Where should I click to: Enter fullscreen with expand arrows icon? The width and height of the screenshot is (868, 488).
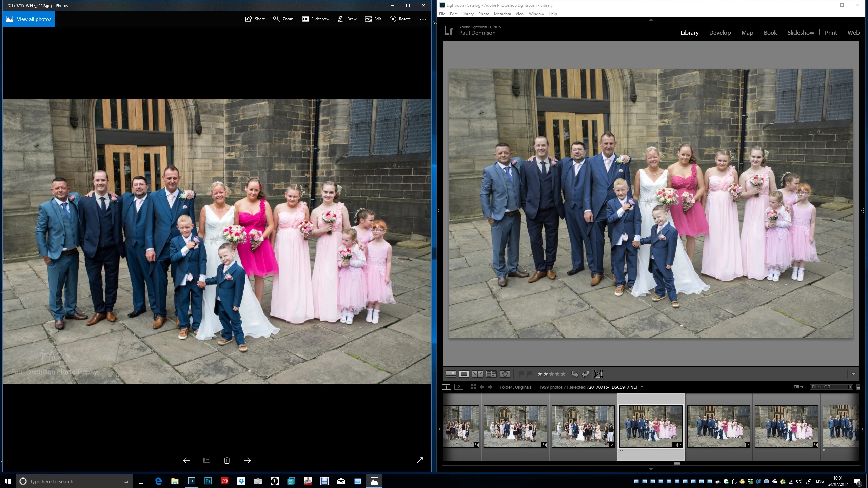pyautogui.click(x=419, y=460)
